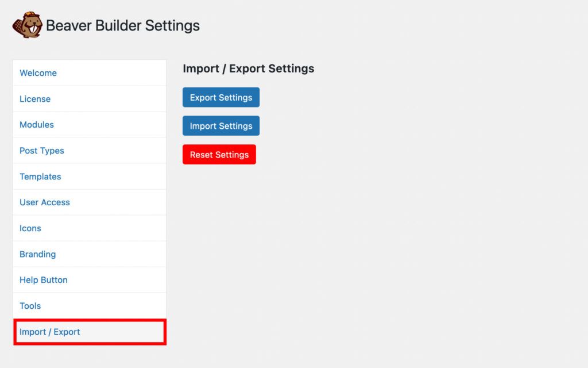Select the highlighted Import / Export item
The width and height of the screenshot is (588, 368).
pos(49,331)
